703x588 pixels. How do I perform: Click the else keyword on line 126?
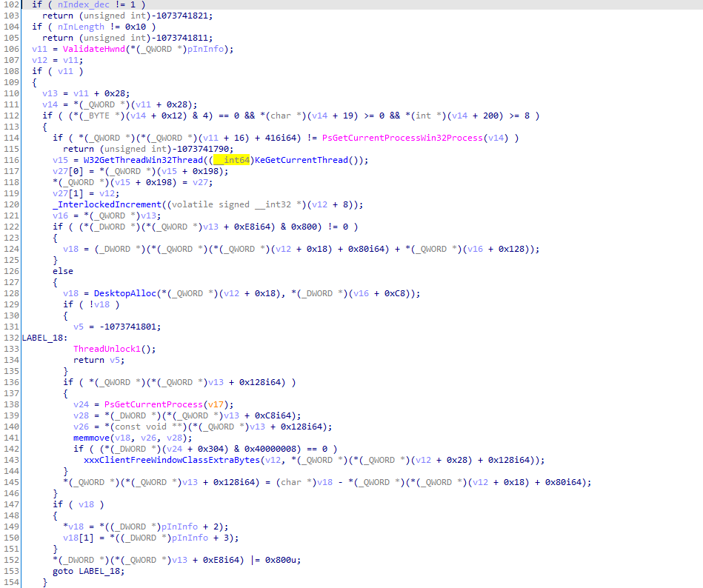(63, 271)
